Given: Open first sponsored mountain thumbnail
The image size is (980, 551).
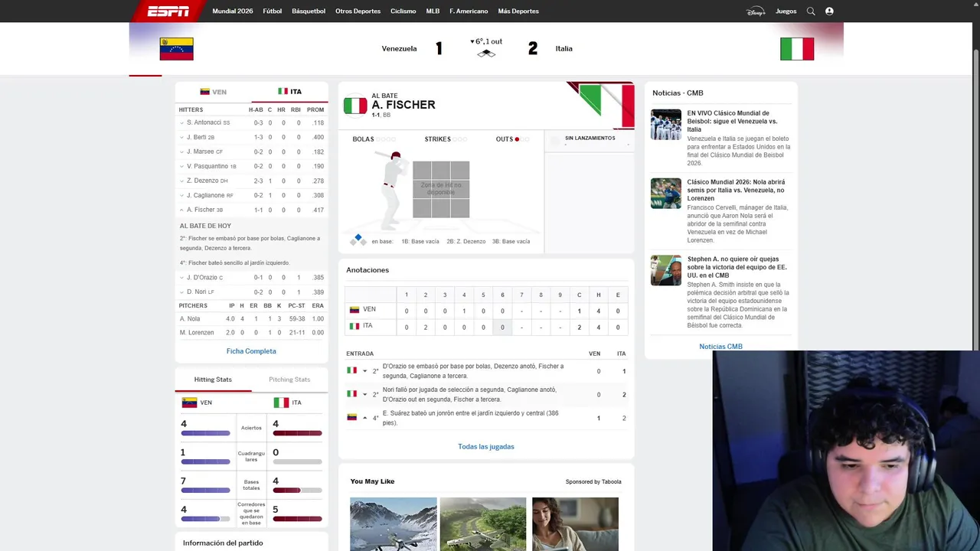Looking at the screenshot, I should tap(394, 524).
